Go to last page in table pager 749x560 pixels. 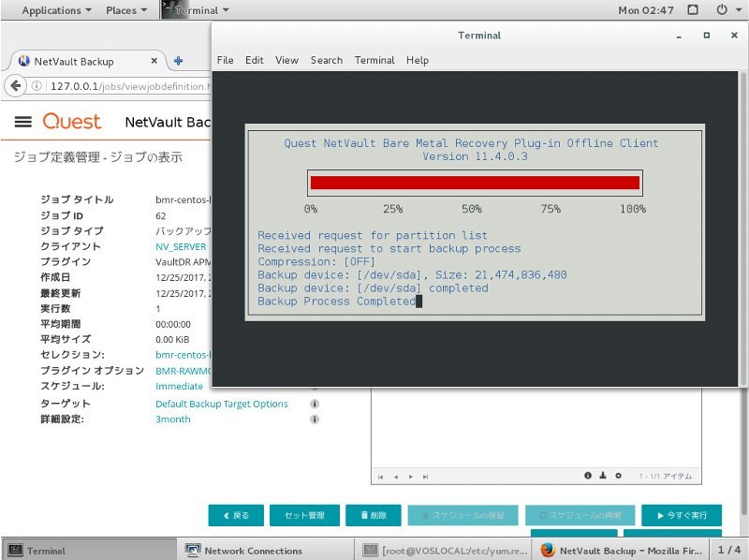pyautogui.click(x=425, y=477)
